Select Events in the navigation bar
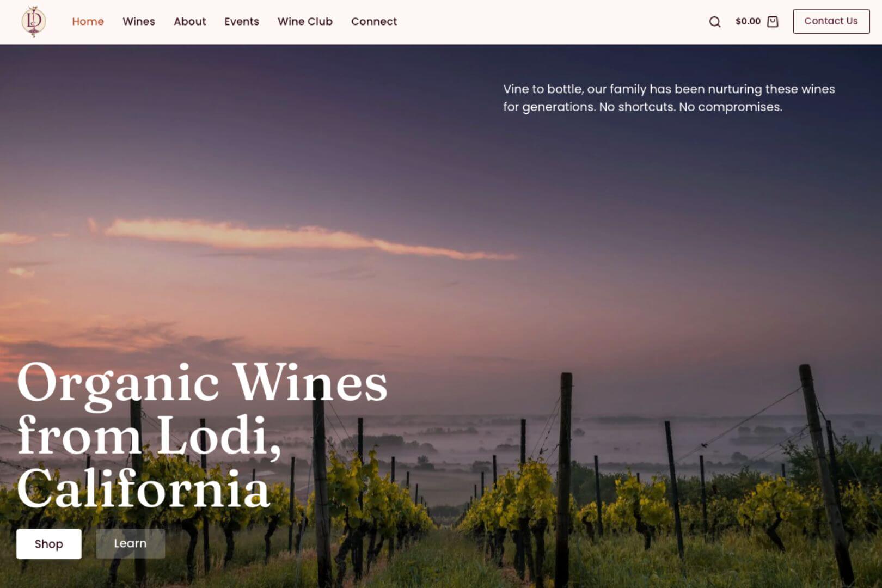 242,21
